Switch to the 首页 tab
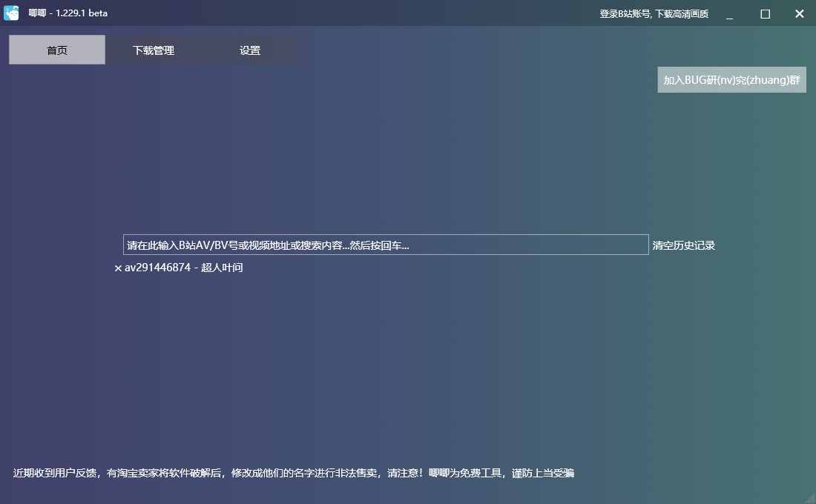Screen dimensions: 816x504 point(56,50)
